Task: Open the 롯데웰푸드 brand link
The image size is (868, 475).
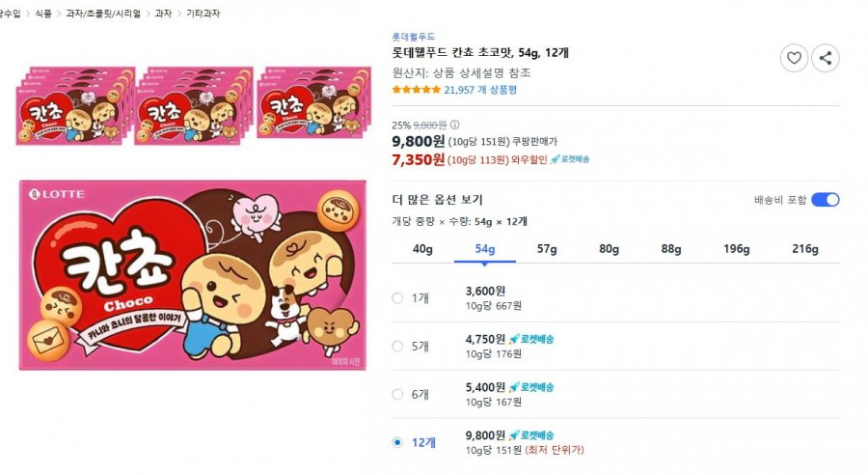Action: pos(414,37)
